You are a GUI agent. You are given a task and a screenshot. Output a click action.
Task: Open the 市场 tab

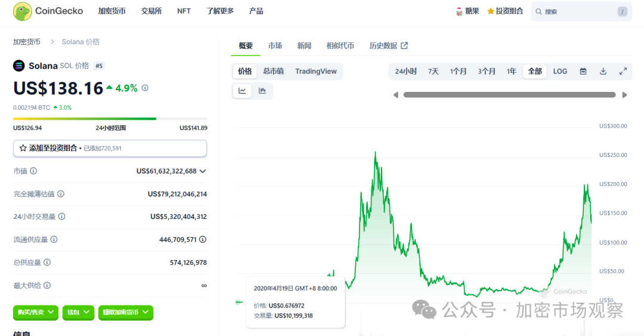(275, 45)
